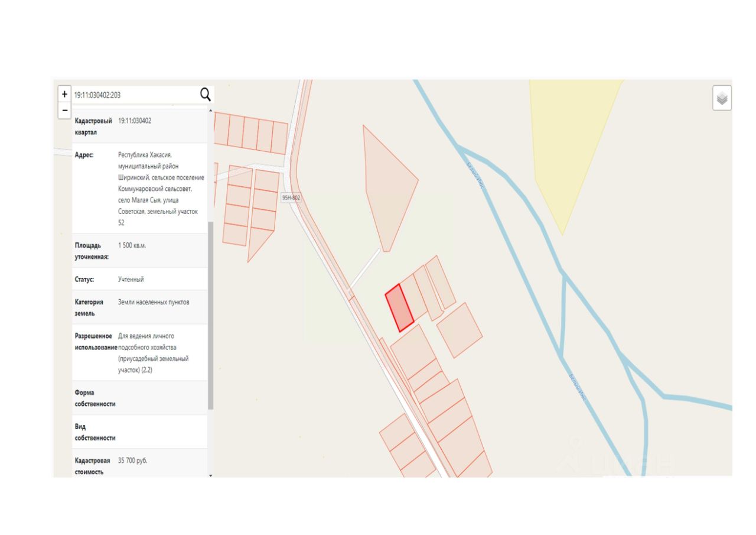Screen dimensions: 756x535
Task: Click the address text 'Республика Хакасия'
Action: tap(145, 155)
